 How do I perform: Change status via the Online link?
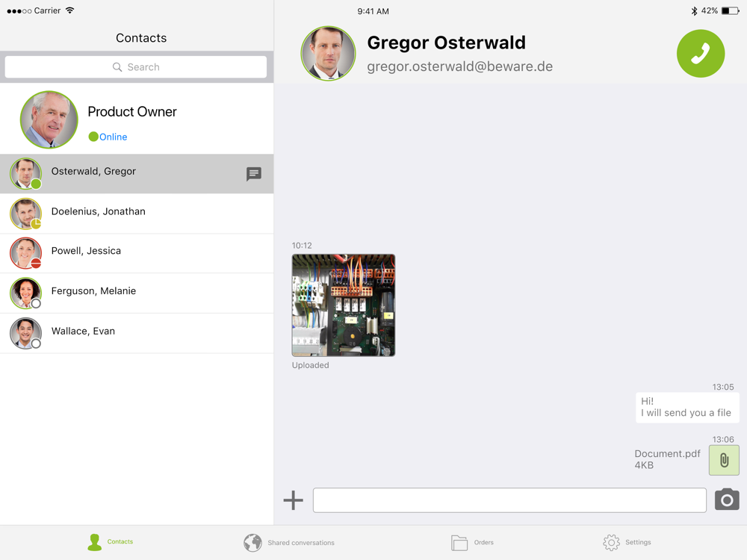tap(114, 137)
